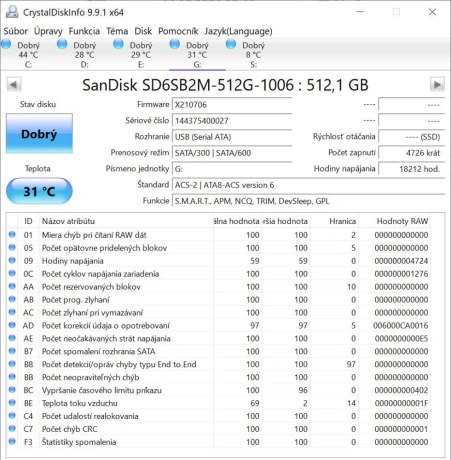Select row Počet opätovne pridelených blokov
451x460 pixels.
pos(219,248)
